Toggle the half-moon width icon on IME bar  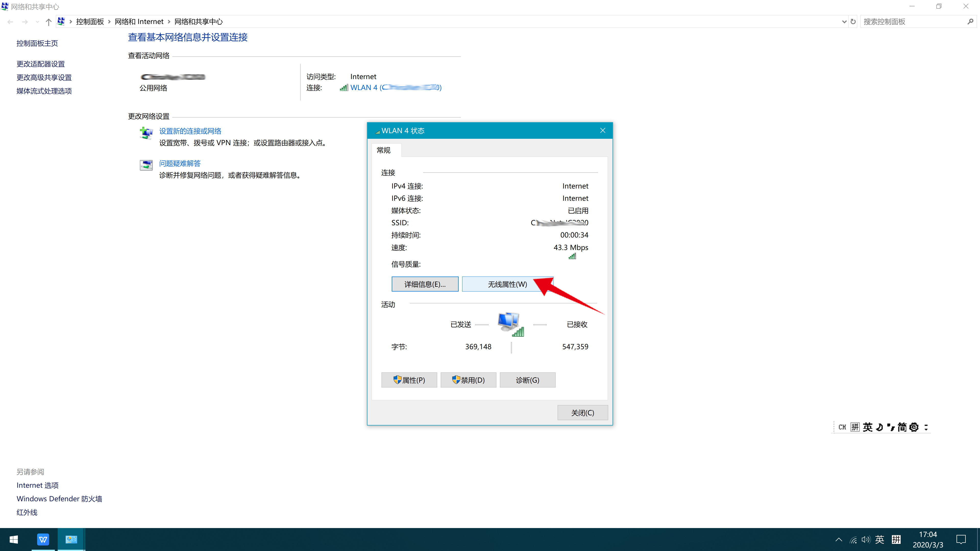879,427
